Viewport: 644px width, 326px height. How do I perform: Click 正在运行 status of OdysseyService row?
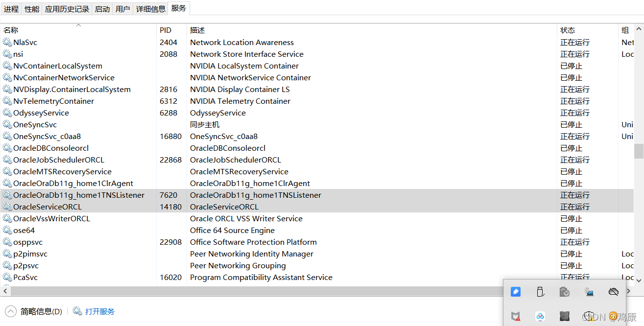tap(575, 113)
